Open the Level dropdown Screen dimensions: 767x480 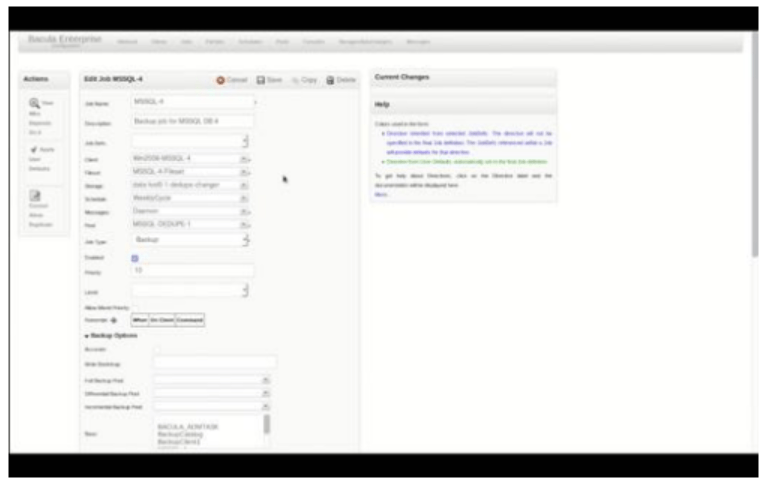click(190, 291)
